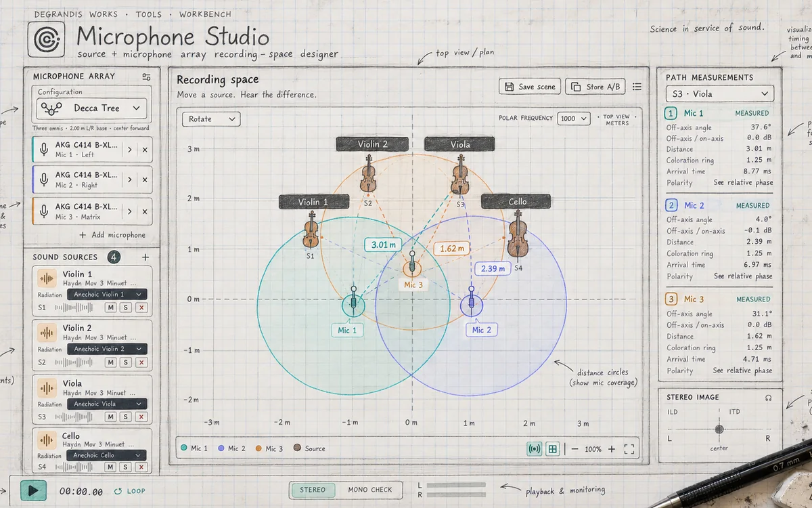Open Anechoic Violin 1 radiation dropdown
Screen dimensions: 812x508
(x=106, y=295)
